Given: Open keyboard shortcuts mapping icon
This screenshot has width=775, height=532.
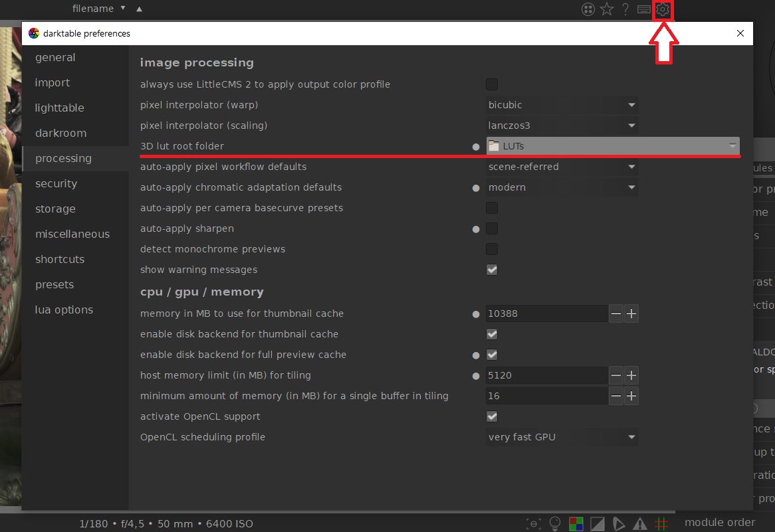Looking at the screenshot, I should click(643, 9).
